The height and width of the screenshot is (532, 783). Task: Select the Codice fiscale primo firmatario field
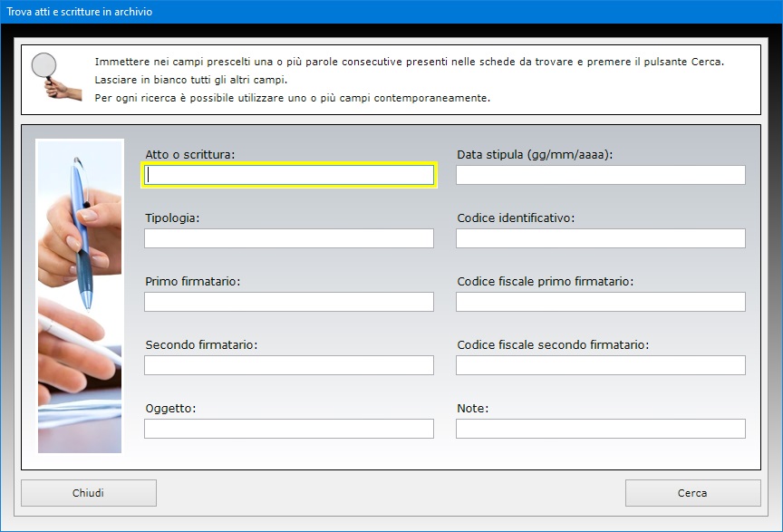click(601, 302)
